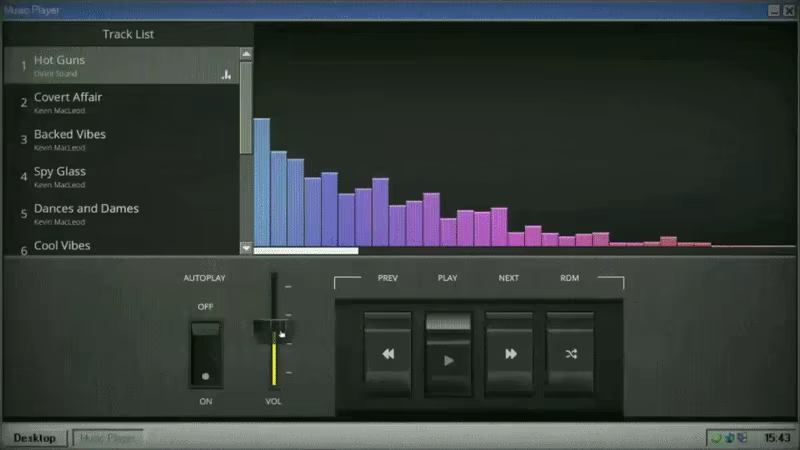Toggle the Autoplay rocker switch
The width and height of the screenshot is (800, 450).
pyautogui.click(x=206, y=355)
